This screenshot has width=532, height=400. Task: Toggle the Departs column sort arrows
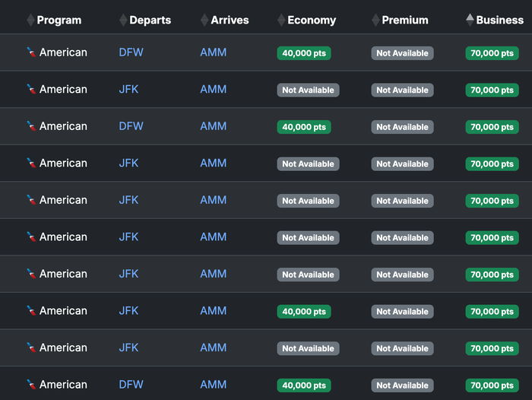[123, 20]
